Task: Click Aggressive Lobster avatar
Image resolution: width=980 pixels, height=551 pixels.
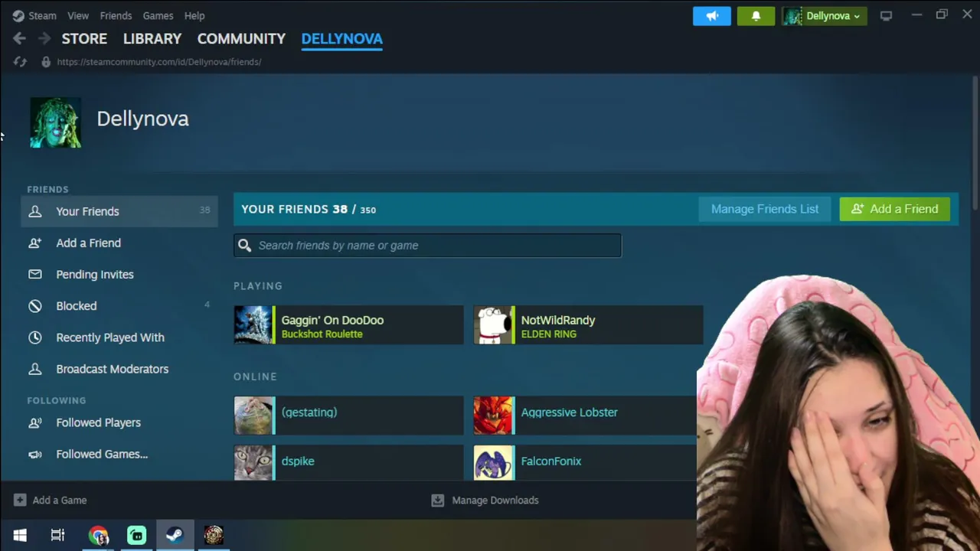Action: [493, 416]
